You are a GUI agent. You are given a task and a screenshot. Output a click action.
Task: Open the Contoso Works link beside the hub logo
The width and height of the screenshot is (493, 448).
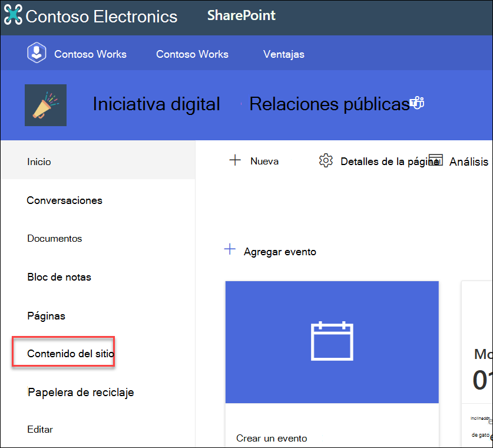click(90, 54)
